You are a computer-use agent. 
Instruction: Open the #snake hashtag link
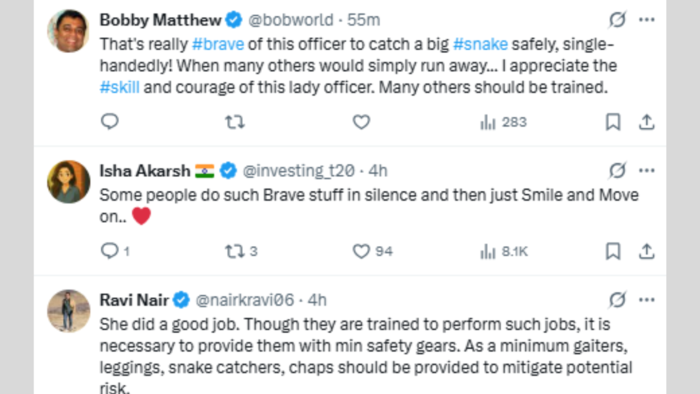[480, 44]
